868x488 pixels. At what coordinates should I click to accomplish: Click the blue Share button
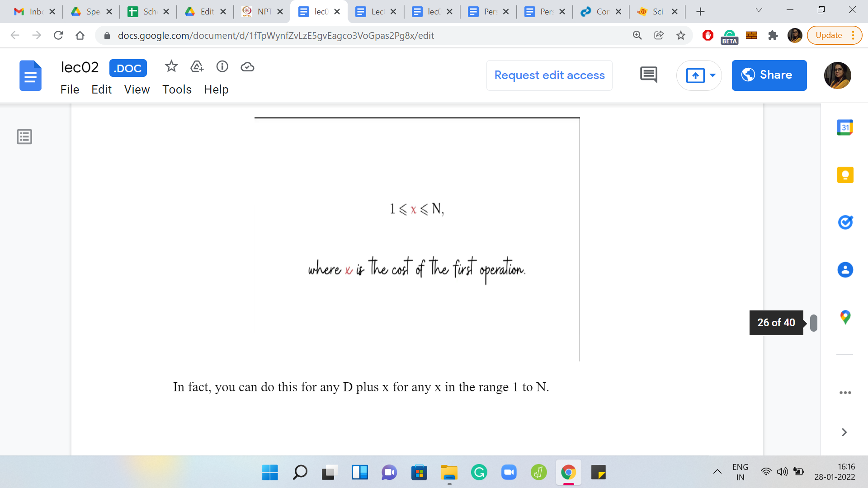769,75
